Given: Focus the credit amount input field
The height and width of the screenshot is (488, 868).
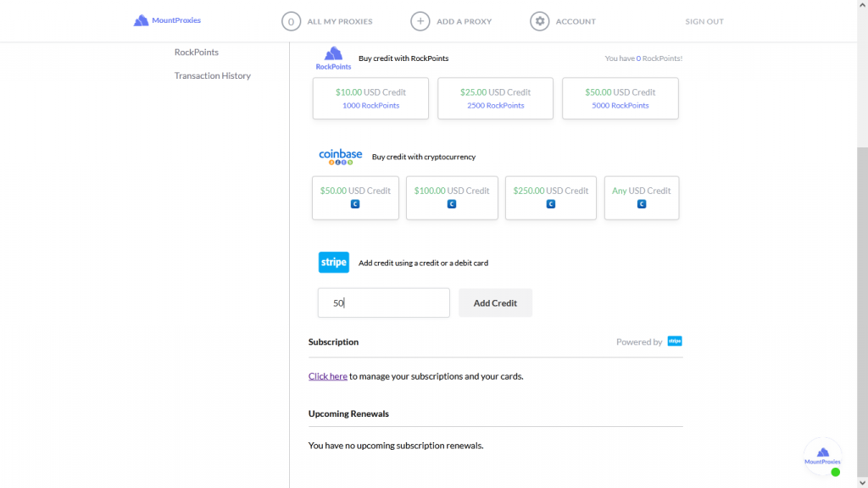Looking at the screenshot, I should [384, 302].
